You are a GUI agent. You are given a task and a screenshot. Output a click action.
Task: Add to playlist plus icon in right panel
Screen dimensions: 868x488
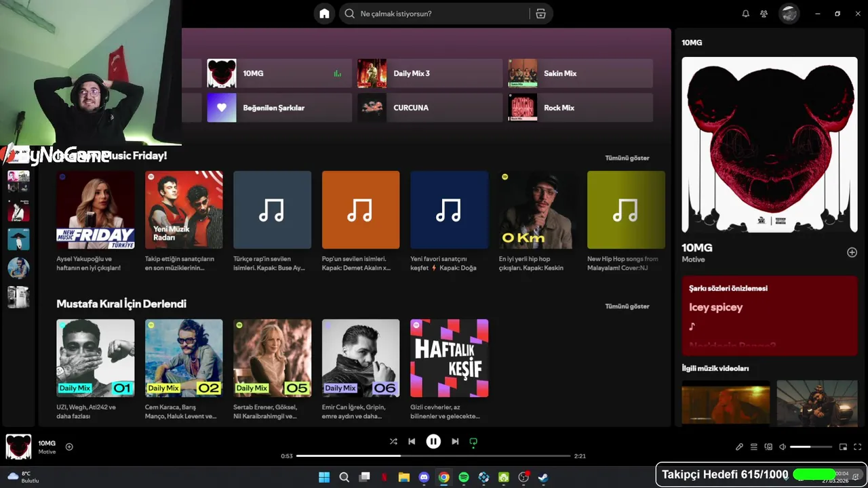(x=852, y=252)
